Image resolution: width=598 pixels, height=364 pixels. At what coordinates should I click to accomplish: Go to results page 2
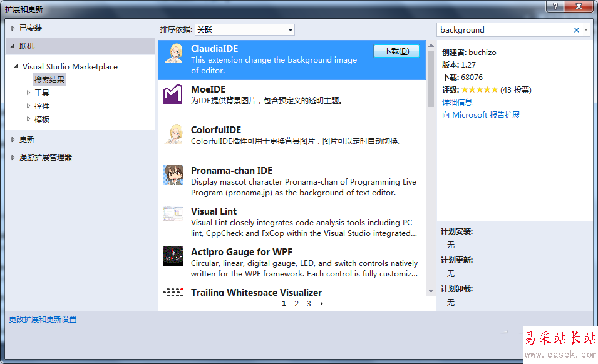tap(296, 304)
